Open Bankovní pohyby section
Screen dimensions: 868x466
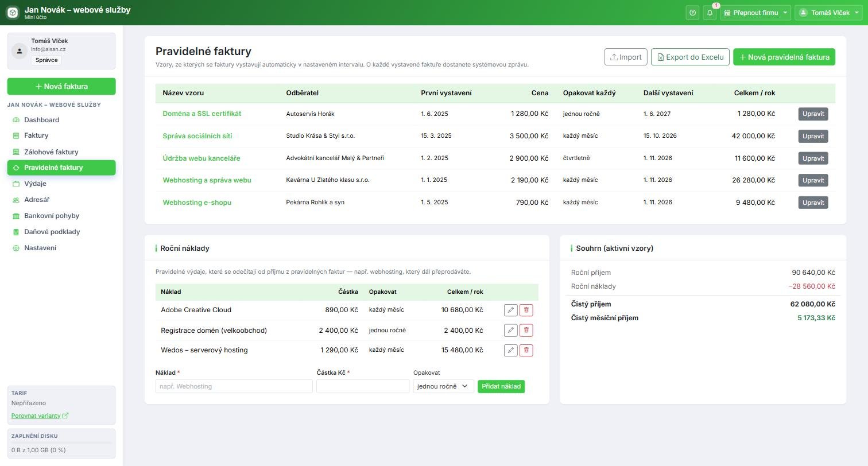tap(61, 216)
